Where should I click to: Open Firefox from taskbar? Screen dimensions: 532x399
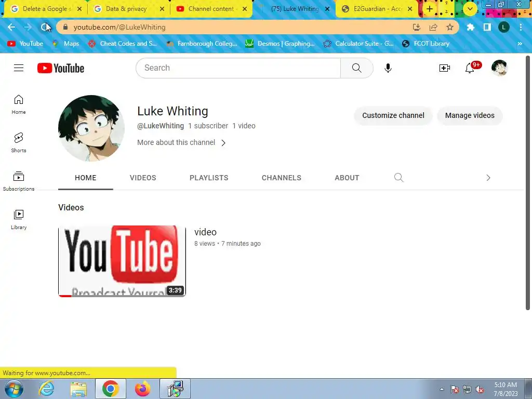point(142,389)
